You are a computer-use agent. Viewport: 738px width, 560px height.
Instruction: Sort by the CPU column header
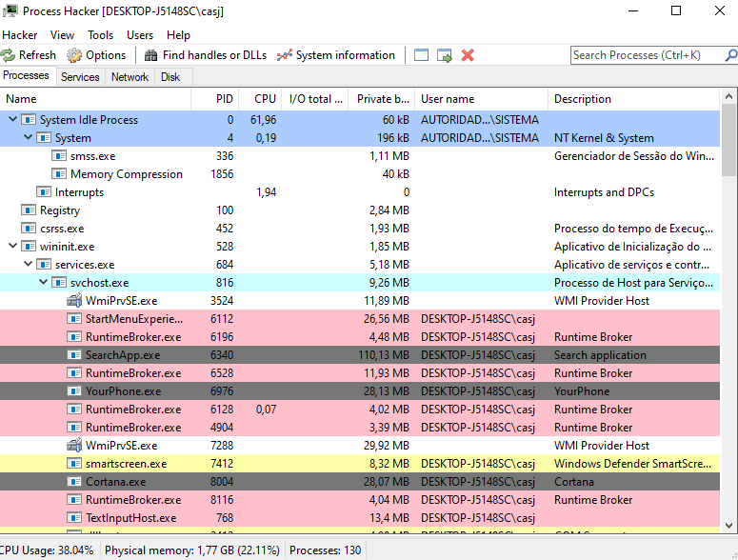260,99
